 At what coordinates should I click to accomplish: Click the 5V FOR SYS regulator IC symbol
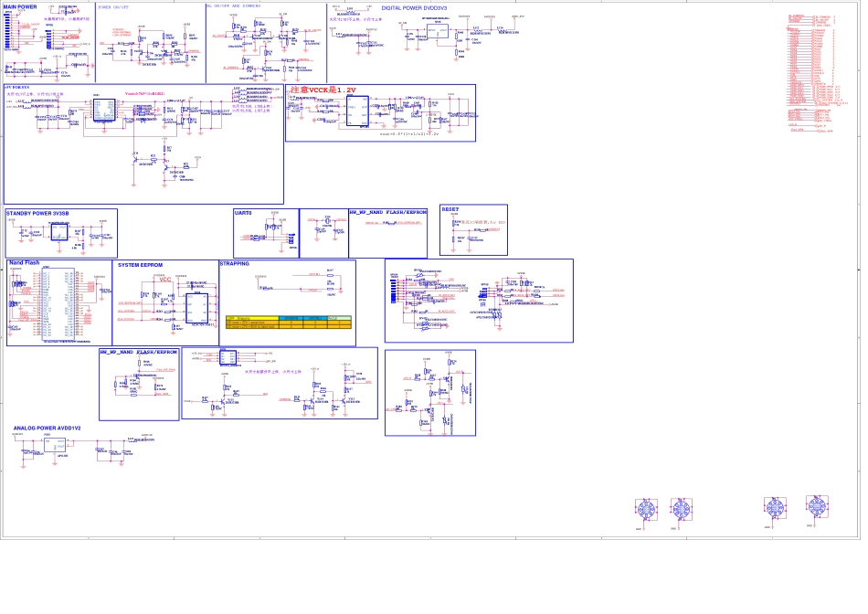104,110
